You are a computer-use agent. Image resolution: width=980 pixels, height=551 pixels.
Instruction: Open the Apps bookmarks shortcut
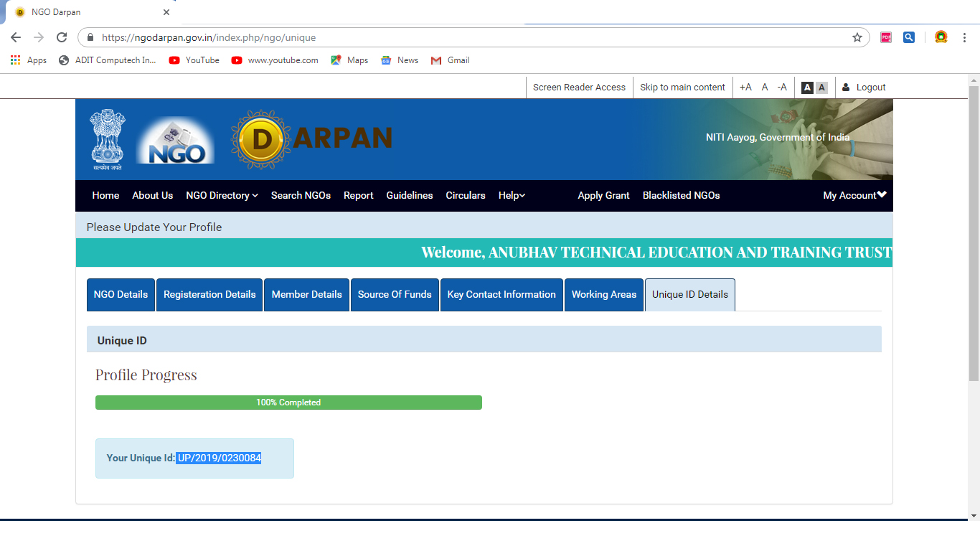pyautogui.click(x=29, y=60)
